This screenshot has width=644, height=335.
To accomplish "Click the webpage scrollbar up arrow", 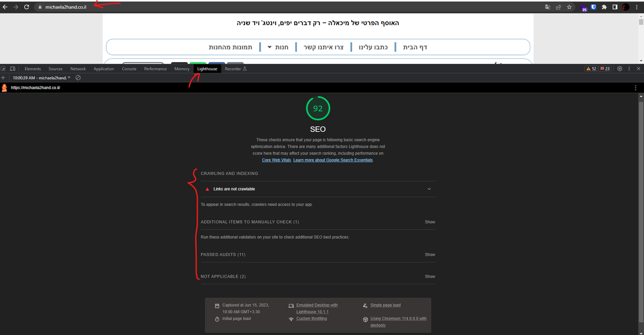I will [641, 16].
